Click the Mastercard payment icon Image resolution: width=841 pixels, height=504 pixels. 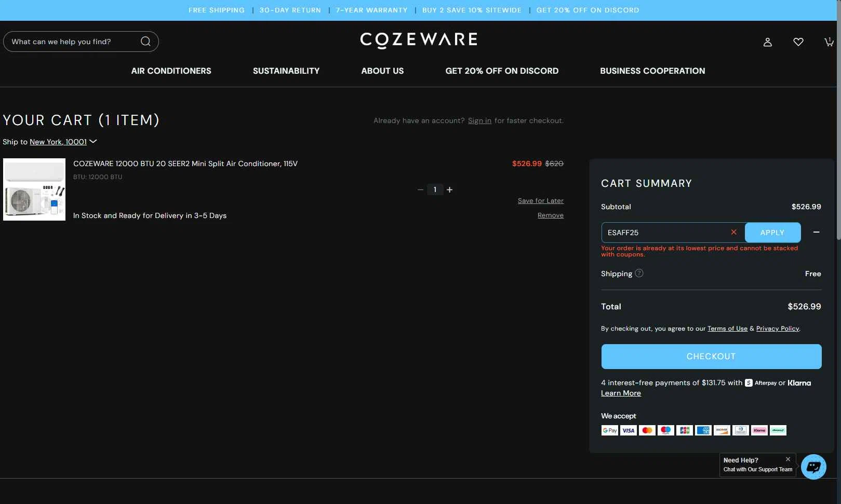647,430
